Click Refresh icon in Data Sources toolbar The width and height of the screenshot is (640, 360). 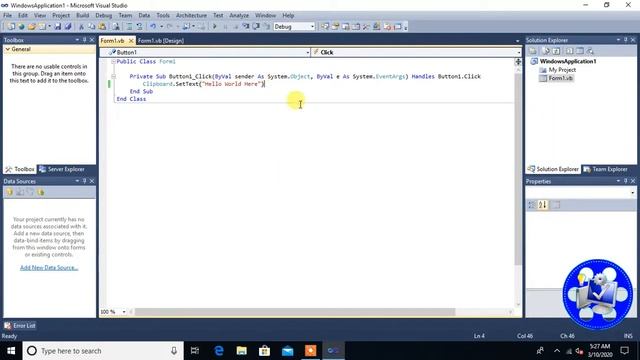tap(40, 192)
